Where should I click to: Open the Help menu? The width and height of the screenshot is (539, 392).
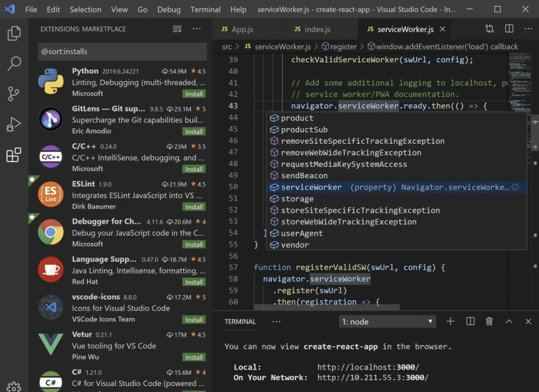pyautogui.click(x=238, y=10)
